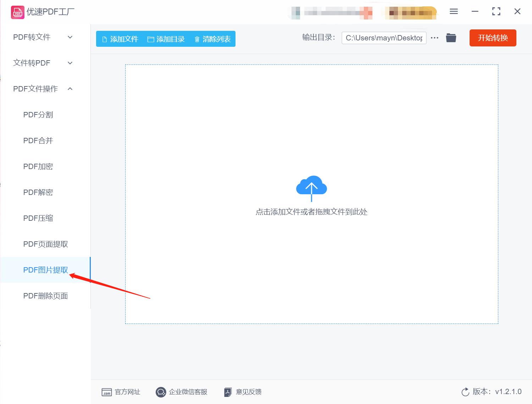The image size is (532, 404).
Task: Click the refresh icon next to version v1.2.1.0
Action: click(x=465, y=392)
